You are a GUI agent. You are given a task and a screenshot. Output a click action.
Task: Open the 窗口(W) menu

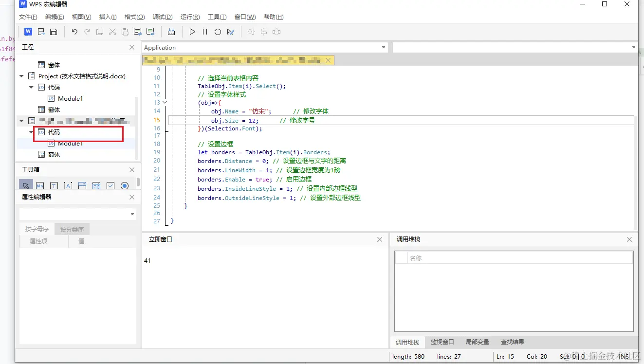(245, 17)
